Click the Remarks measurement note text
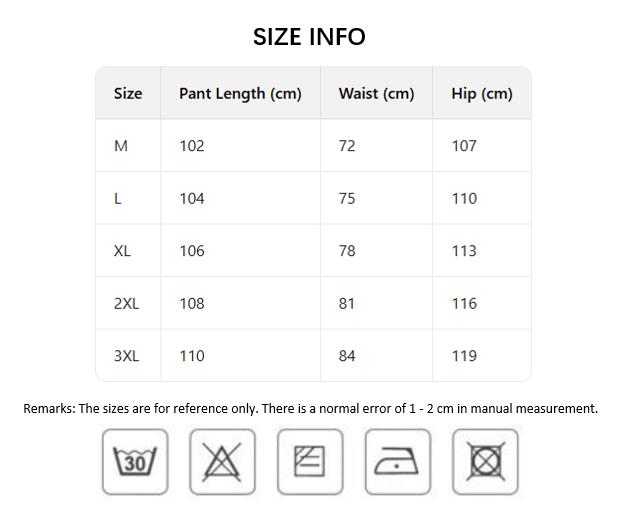Image resolution: width=623 pixels, height=510 pixels. [310, 408]
